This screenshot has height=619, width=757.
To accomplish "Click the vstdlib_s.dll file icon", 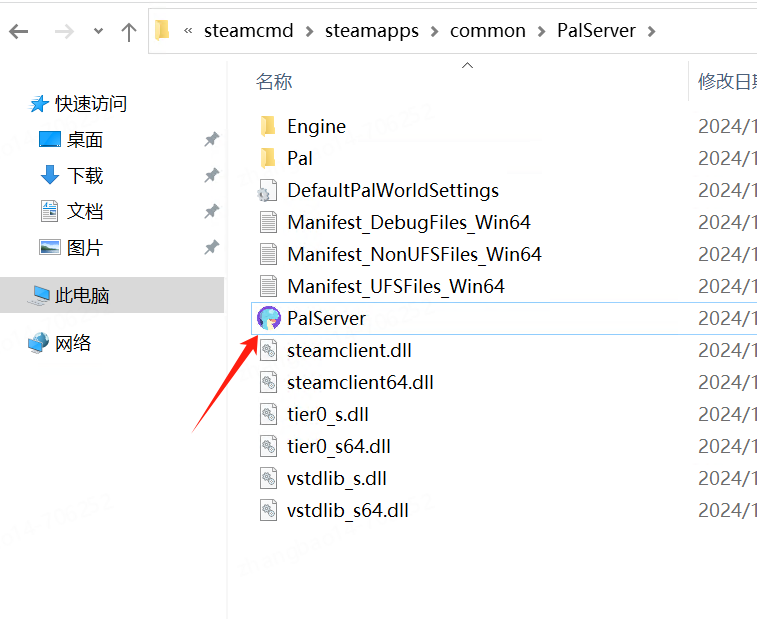I will coord(268,478).
